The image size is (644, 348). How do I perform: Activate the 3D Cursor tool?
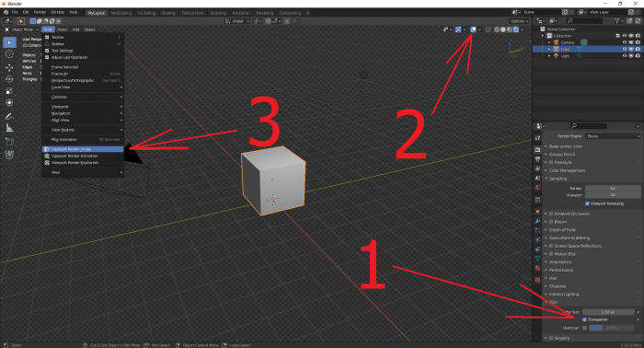9,54
